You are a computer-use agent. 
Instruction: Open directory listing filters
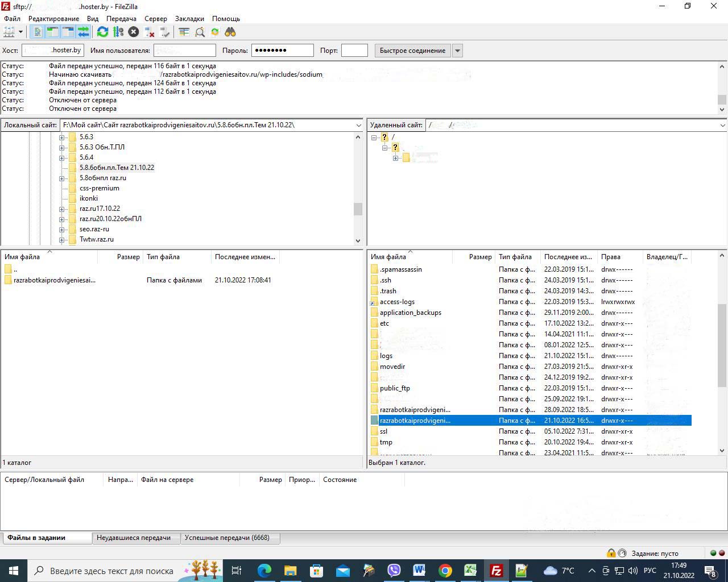[184, 32]
